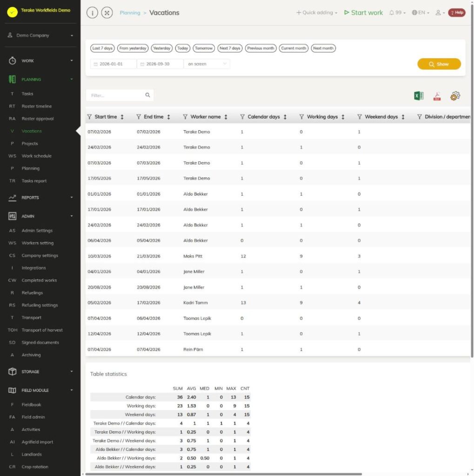
Task: Open Fieldbook in Field Module
Action: [31, 405]
